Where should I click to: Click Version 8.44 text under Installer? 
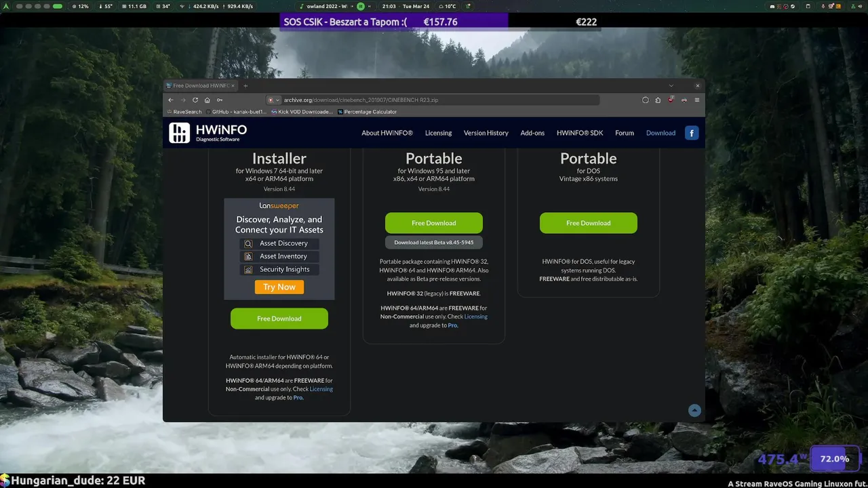pyautogui.click(x=279, y=189)
